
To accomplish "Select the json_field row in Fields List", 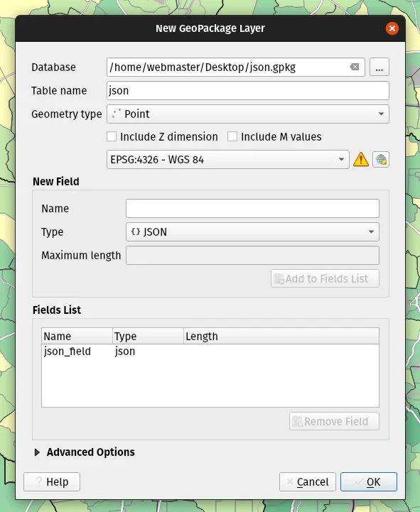I will click(210, 352).
